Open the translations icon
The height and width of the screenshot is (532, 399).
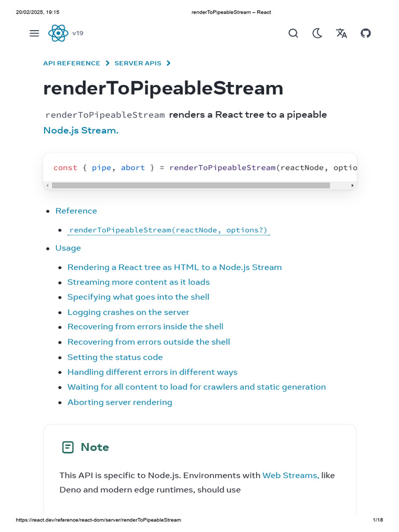tap(341, 33)
